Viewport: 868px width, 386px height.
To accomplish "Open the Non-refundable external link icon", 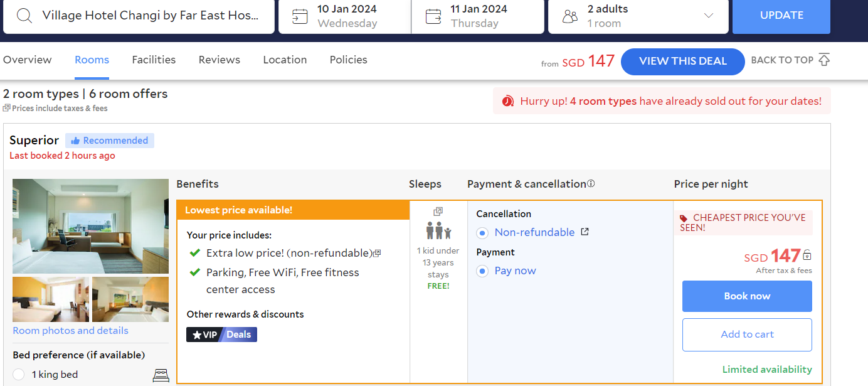I will click(585, 232).
